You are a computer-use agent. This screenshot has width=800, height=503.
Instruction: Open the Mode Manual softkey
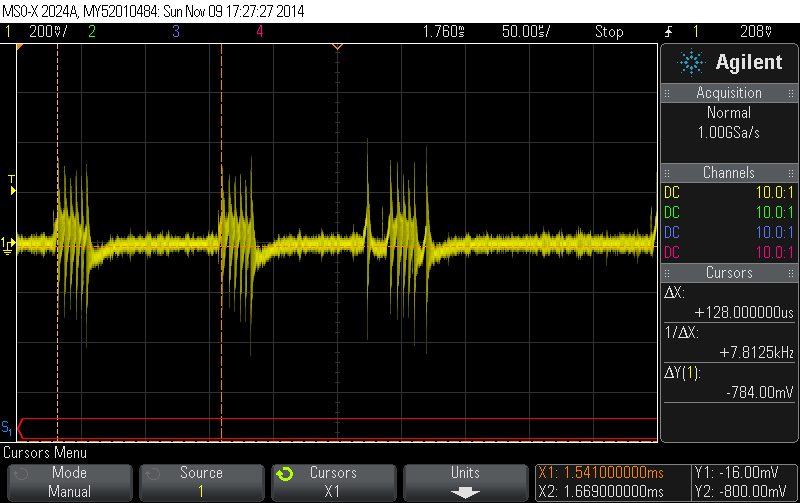coord(69,482)
